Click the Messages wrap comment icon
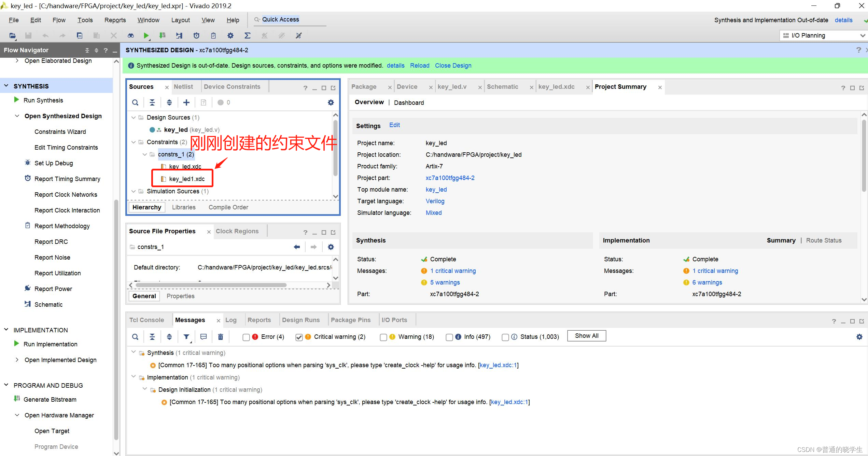 click(204, 337)
